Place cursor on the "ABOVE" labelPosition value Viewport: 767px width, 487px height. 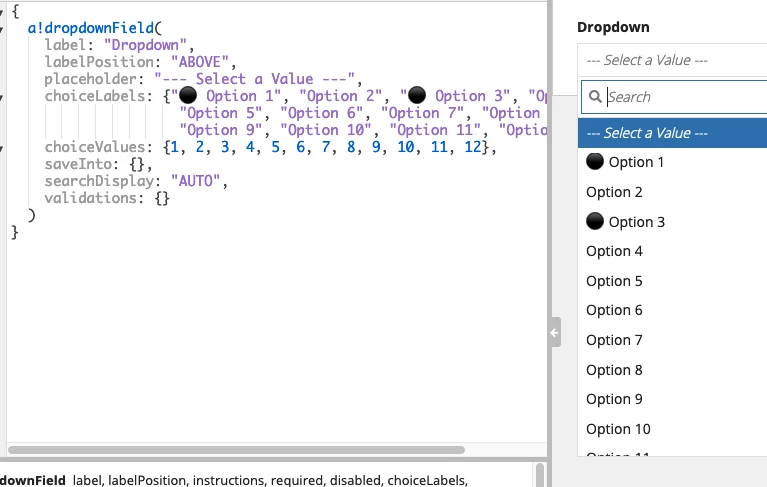pyautogui.click(x=200, y=62)
